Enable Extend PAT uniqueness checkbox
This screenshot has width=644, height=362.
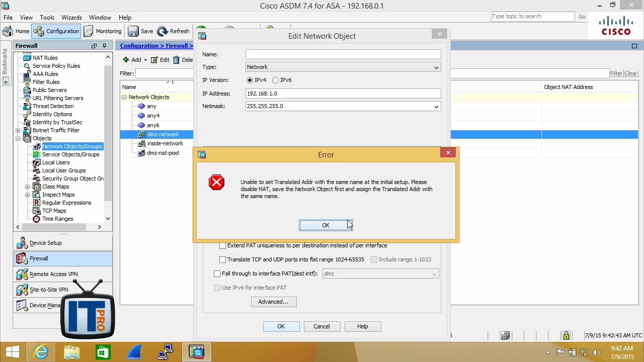(222, 245)
